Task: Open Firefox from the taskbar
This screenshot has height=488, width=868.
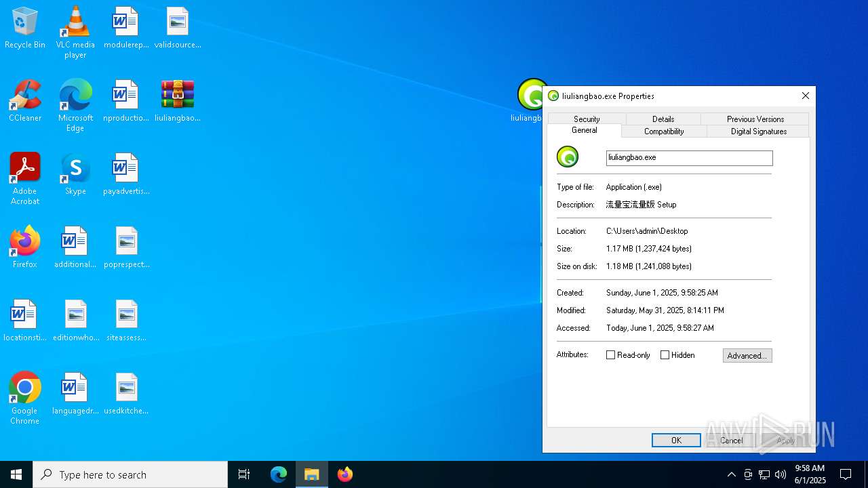Action: [345, 474]
